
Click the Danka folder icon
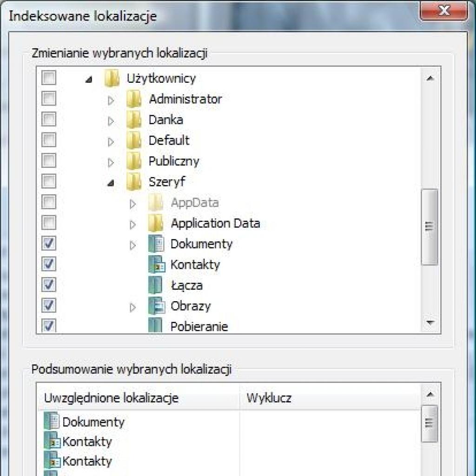pyautogui.click(x=134, y=119)
